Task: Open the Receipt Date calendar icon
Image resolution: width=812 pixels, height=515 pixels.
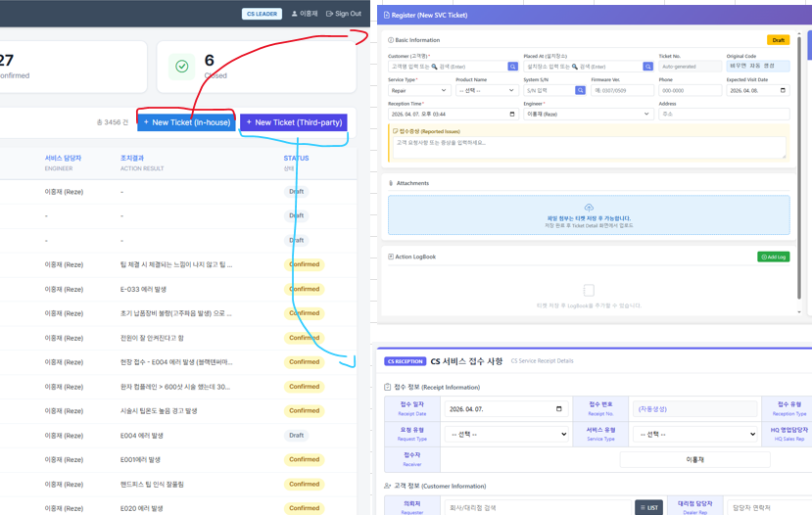Action: pyautogui.click(x=559, y=409)
